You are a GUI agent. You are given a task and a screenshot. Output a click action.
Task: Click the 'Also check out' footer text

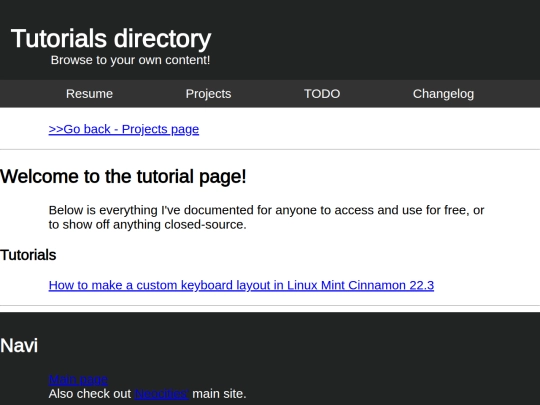(x=90, y=394)
